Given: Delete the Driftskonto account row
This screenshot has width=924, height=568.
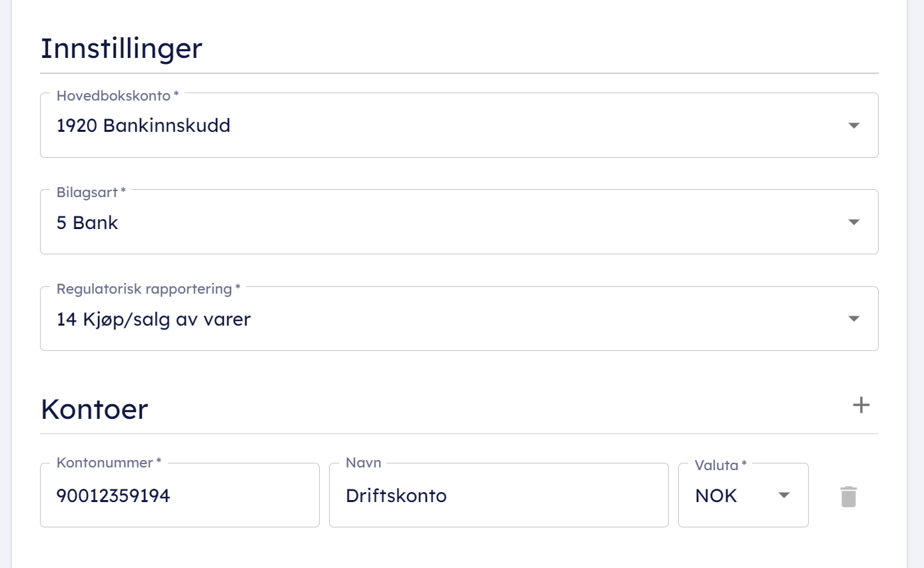Looking at the screenshot, I should click(x=848, y=497).
